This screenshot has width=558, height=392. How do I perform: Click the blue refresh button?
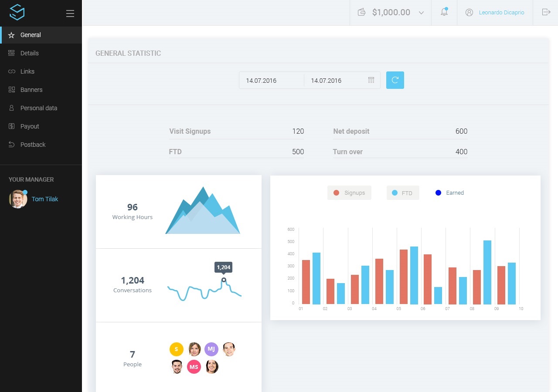point(395,80)
